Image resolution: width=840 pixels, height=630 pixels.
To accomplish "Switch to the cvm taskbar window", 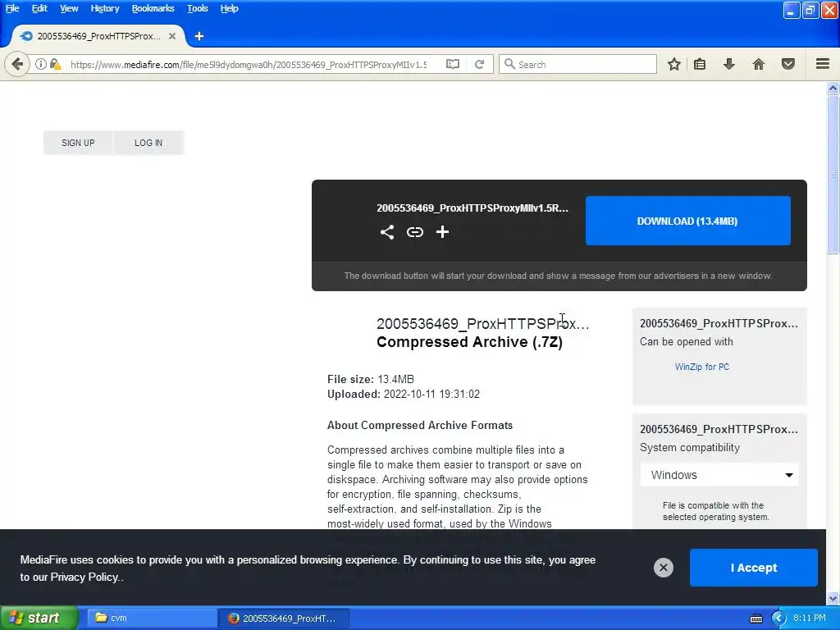I will [x=152, y=618].
